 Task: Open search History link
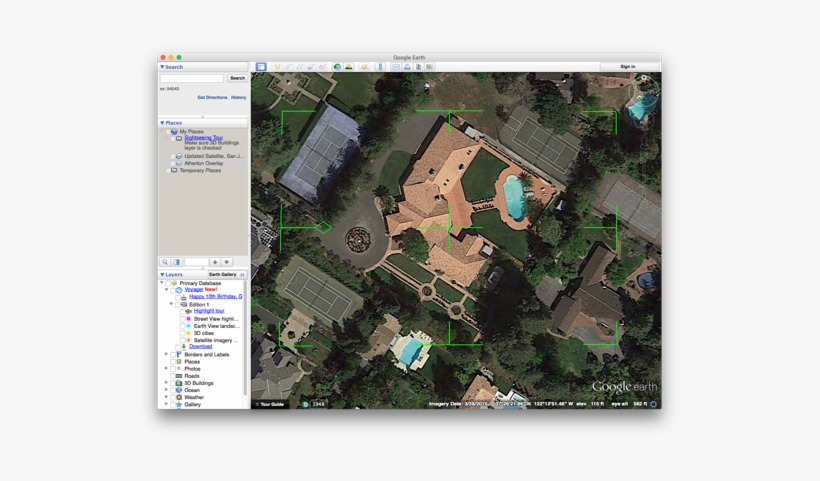click(238, 98)
